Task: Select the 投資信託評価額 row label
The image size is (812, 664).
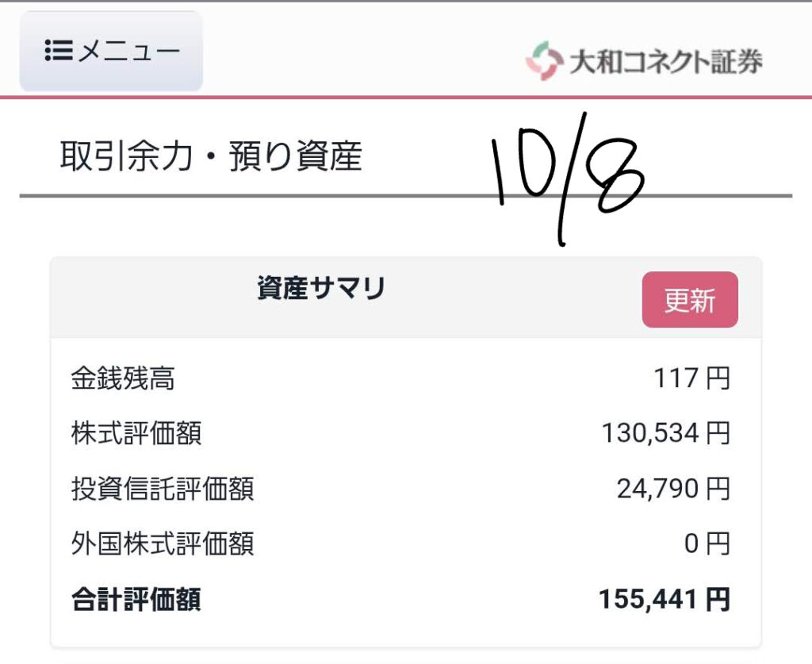Action: point(163,489)
